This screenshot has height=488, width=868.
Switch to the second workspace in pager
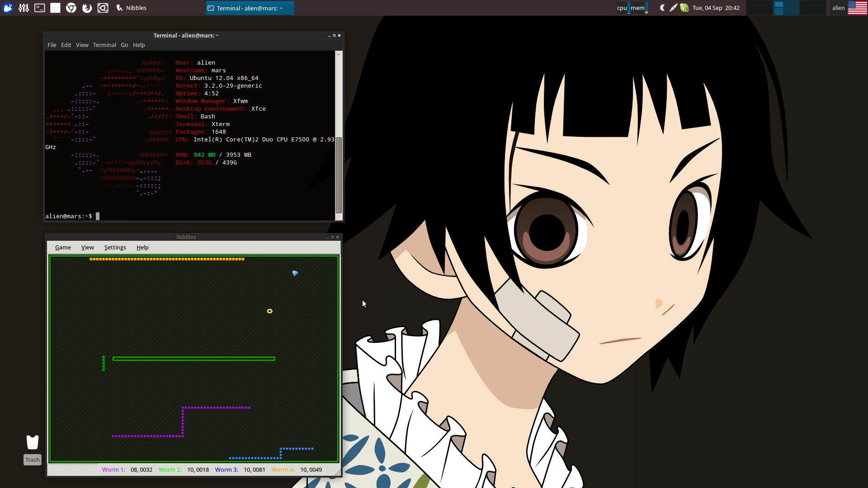click(786, 8)
